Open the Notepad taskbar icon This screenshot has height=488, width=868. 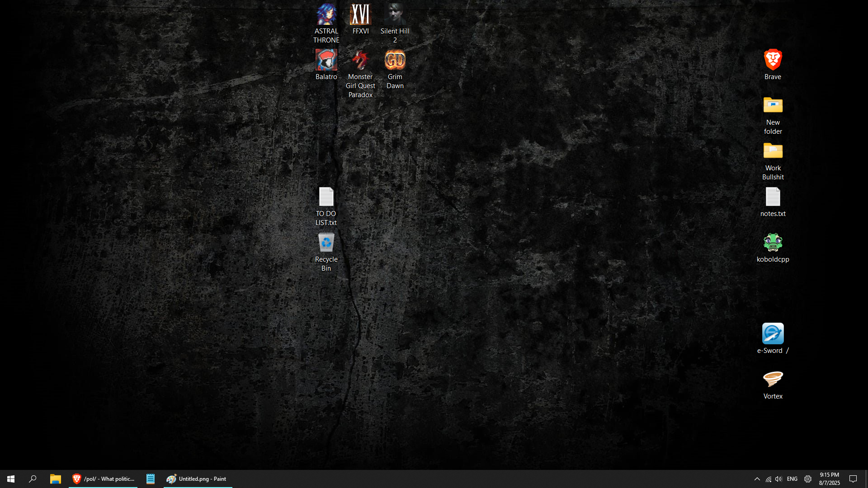[151, 479]
